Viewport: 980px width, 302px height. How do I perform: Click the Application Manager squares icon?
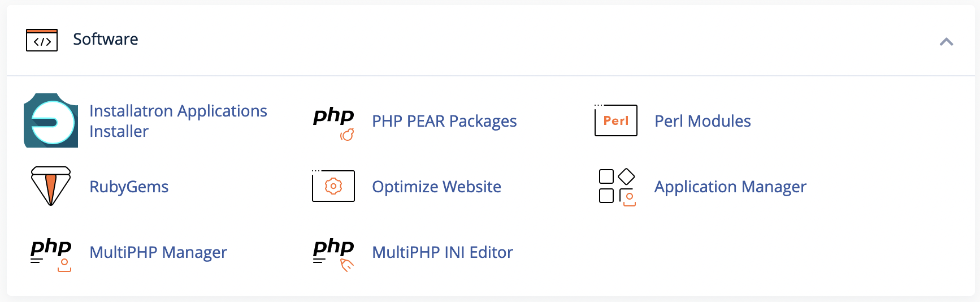click(x=617, y=187)
